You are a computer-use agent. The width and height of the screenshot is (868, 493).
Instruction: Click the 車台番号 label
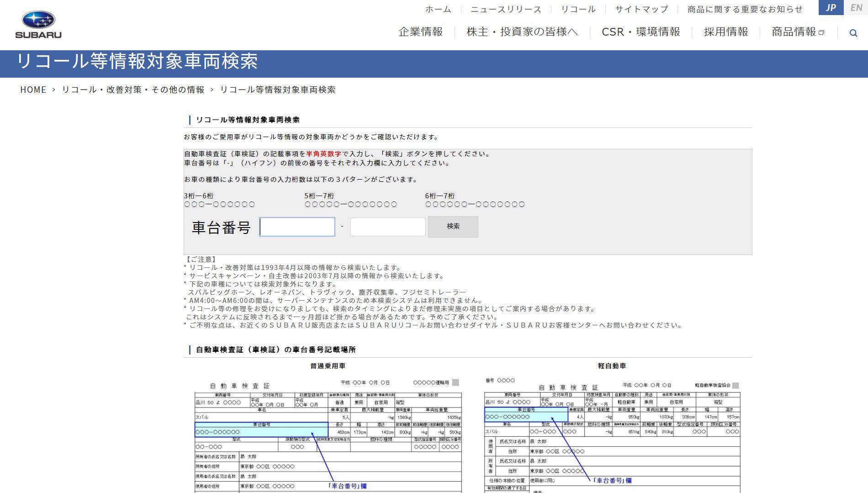click(x=221, y=227)
